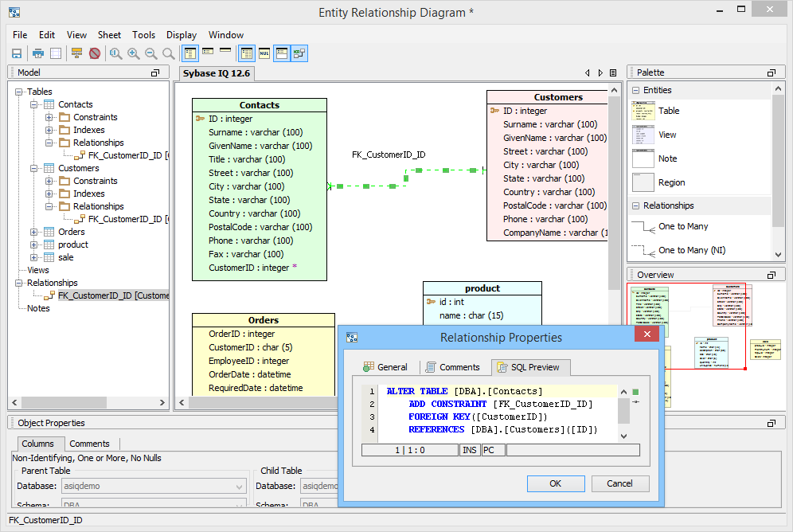Screen dimensions: 793x532
Task: Click the Model panel horizontal scrollbar thumb
Action: click(64, 402)
